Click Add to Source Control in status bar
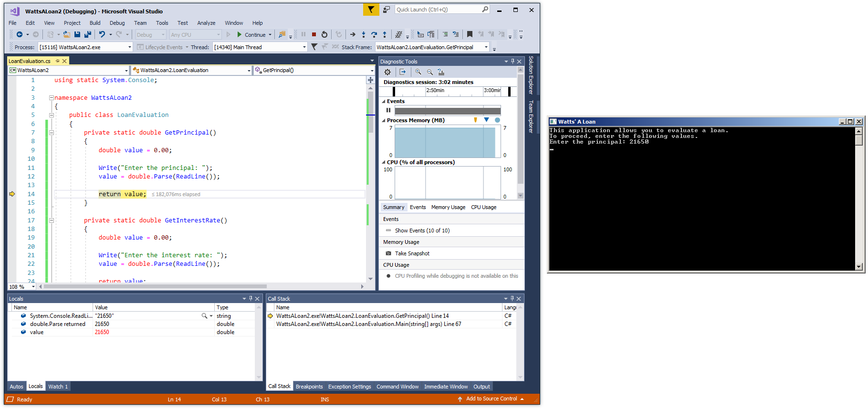The image size is (868, 409). (x=492, y=399)
